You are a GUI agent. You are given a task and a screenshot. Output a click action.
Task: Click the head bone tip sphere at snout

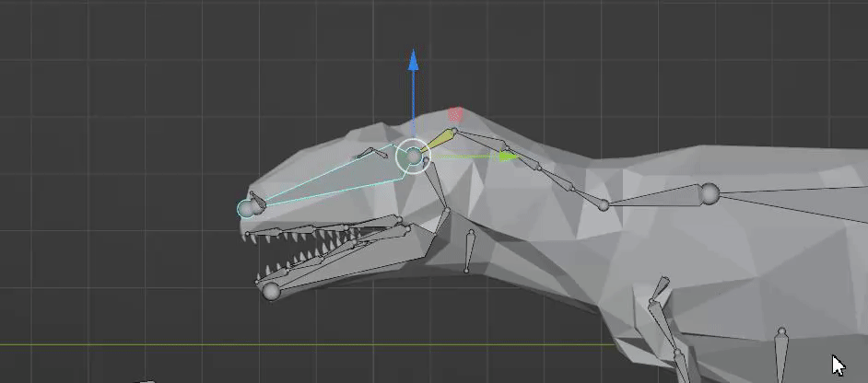pyautogui.click(x=245, y=209)
